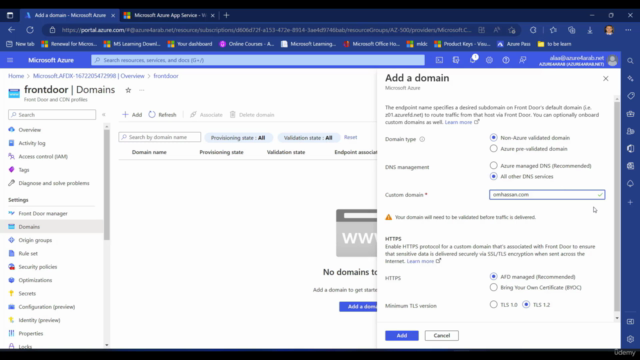The height and width of the screenshot is (360, 640).
Task: Click the Edge sidebar add plus icon
Action: tap(630, 202)
